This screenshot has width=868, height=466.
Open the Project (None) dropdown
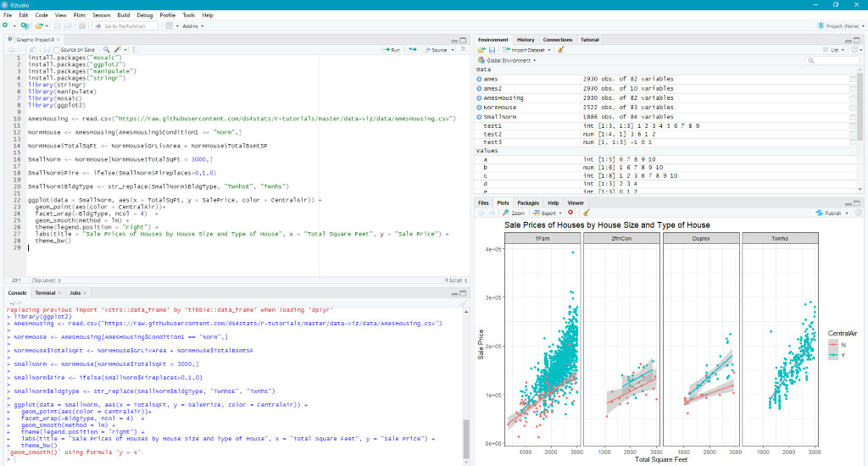tap(841, 25)
